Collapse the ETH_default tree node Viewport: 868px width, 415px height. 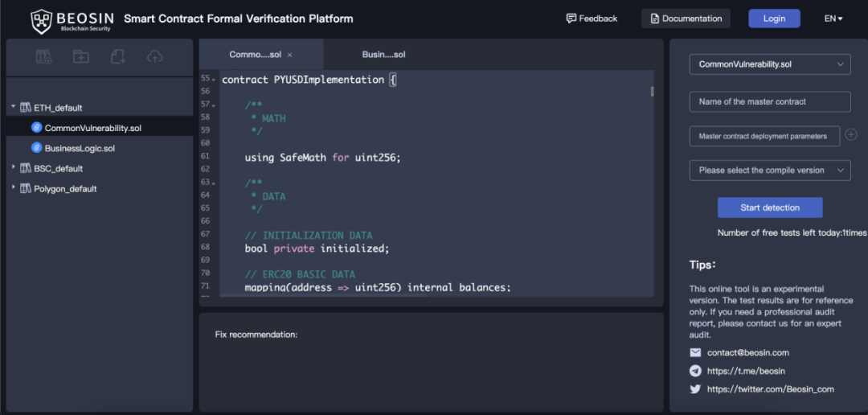click(14, 107)
